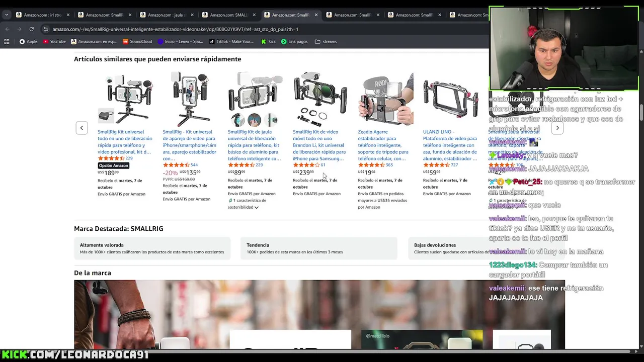Click the 'Opción Amazon' badge
Image resolution: width=644 pixels, height=362 pixels.
click(x=114, y=165)
